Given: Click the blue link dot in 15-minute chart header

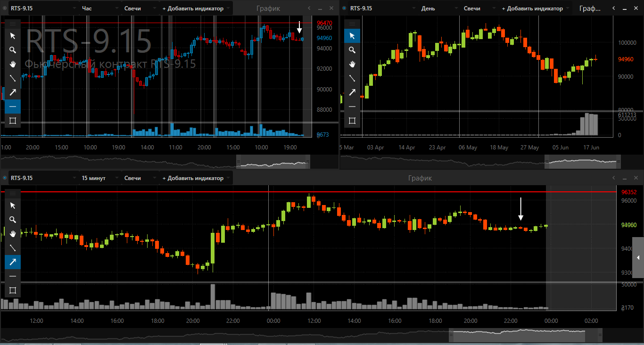Looking at the screenshot, I should tap(4, 178).
